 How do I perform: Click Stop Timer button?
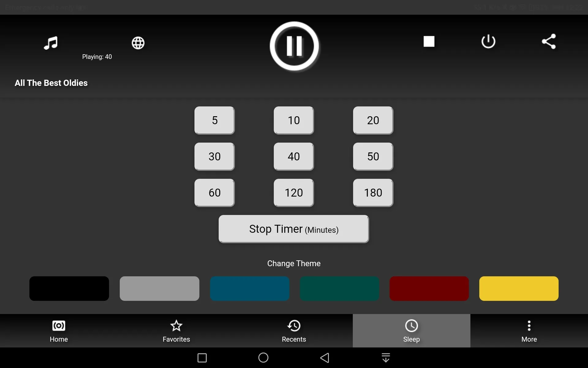coord(294,229)
